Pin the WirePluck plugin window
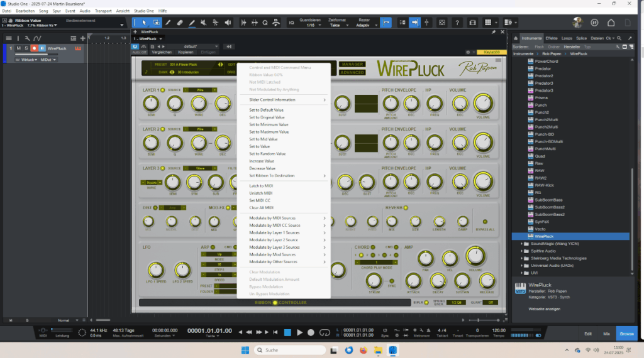 (x=494, y=31)
